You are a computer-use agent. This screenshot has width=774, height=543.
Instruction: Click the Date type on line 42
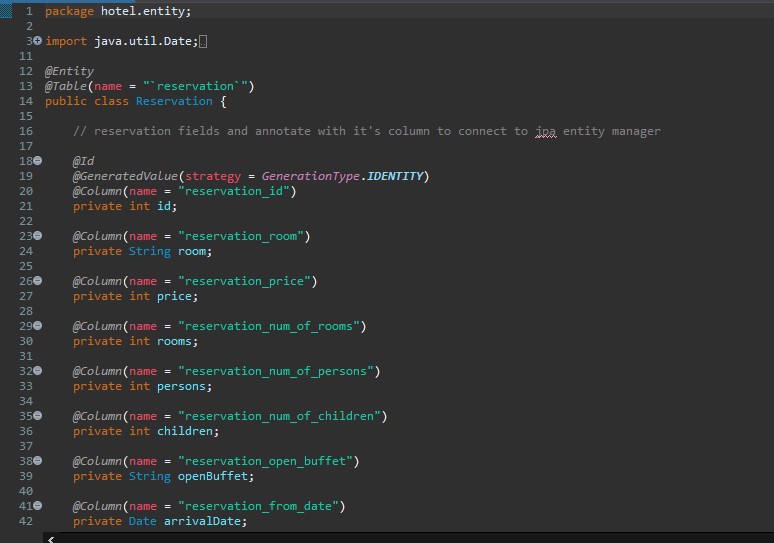[x=143, y=521]
